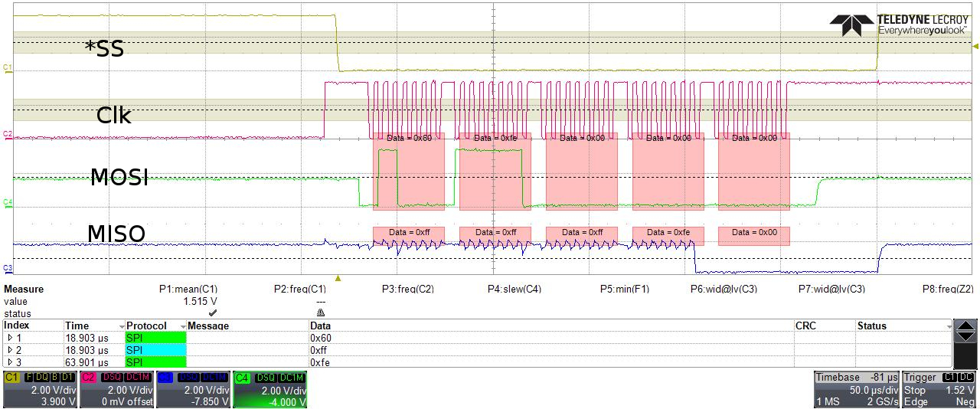Click the P1 status checkmark icon

[213, 312]
